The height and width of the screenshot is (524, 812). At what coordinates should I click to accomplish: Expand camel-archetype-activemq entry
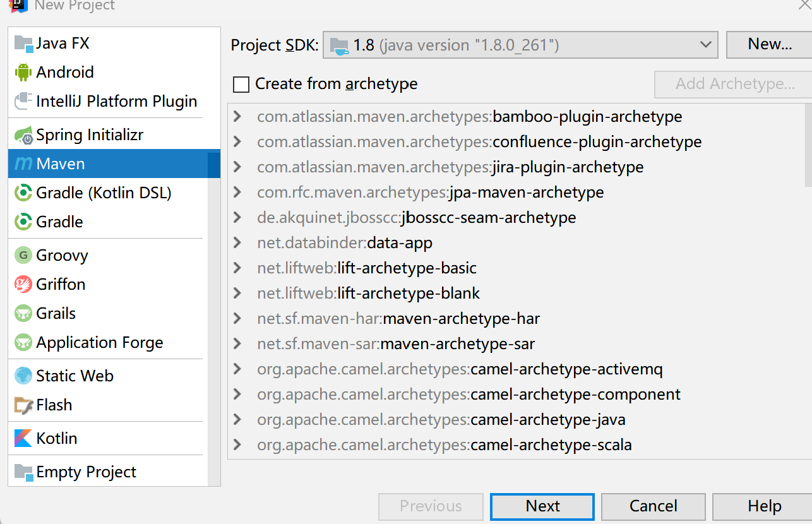(x=237, y=369)
